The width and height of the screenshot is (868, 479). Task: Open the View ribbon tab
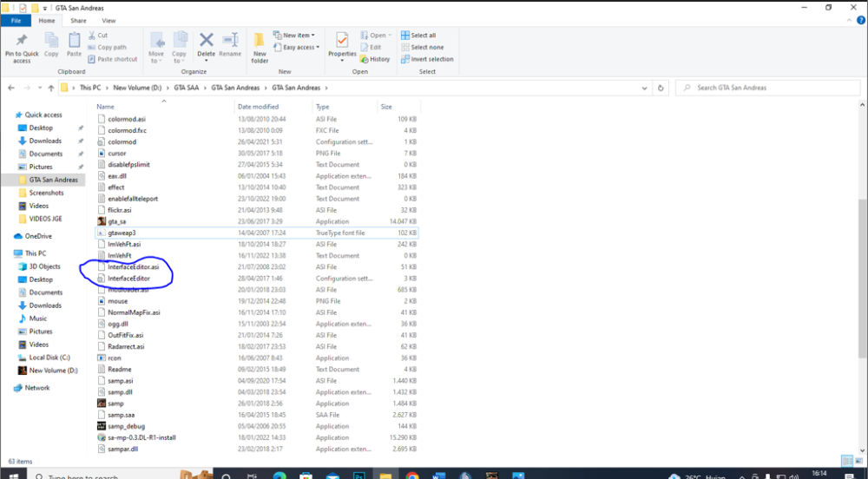tap(108, 21)
